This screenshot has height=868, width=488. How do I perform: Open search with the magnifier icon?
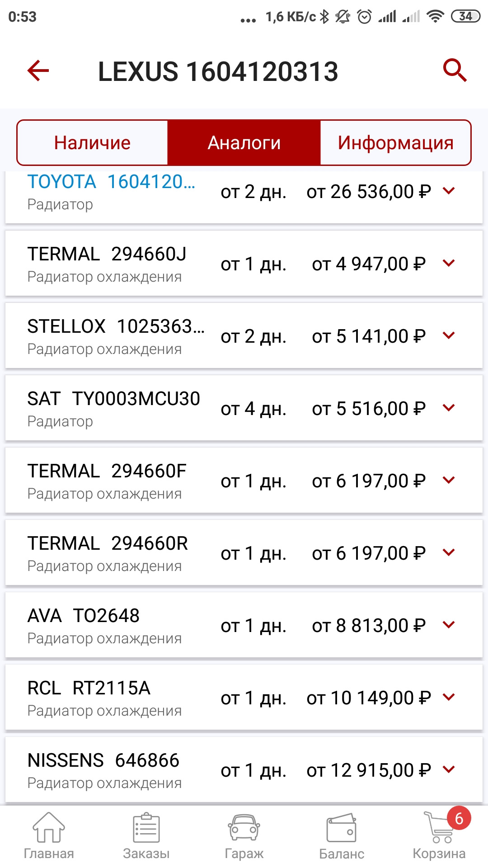(x=454, y=70)
